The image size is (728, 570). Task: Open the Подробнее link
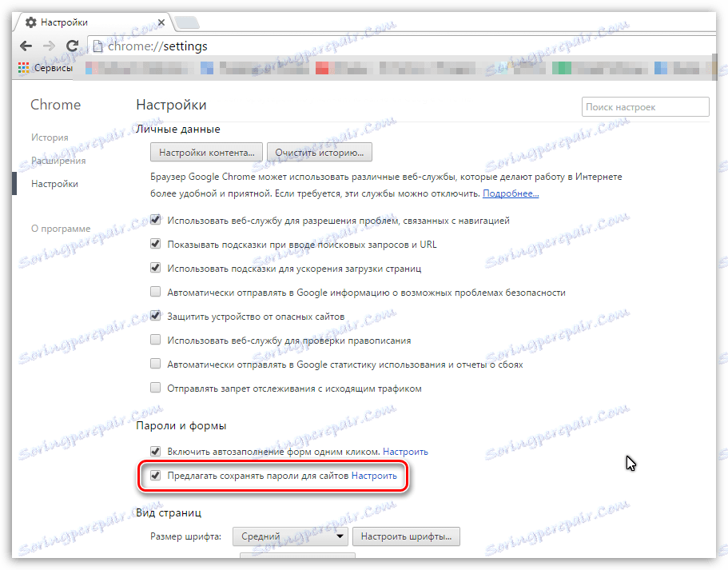coord(511,193)
